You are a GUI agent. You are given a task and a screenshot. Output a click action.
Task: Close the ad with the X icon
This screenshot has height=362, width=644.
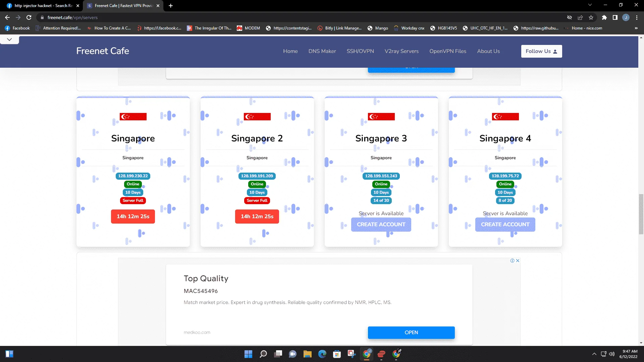[x=518, y=261]
